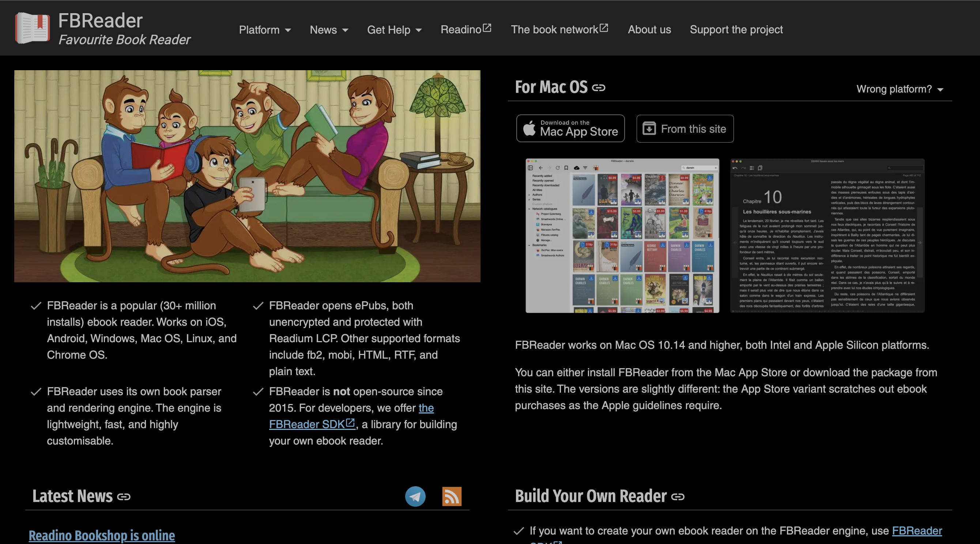The height and width of the screenshot is (544, 980).
Task: Click anchor link icon beside Latest News
Action: 124,497
